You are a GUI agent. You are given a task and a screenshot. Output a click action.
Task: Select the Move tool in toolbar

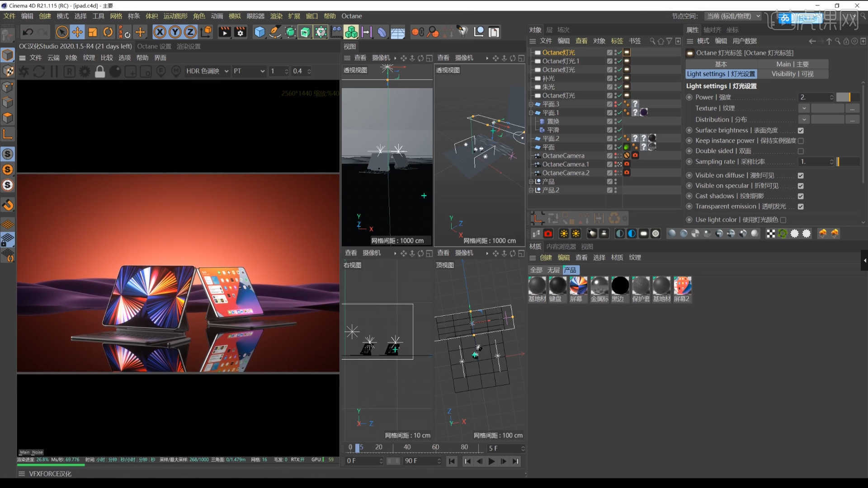pyautogui.click(x=77, y=32)
